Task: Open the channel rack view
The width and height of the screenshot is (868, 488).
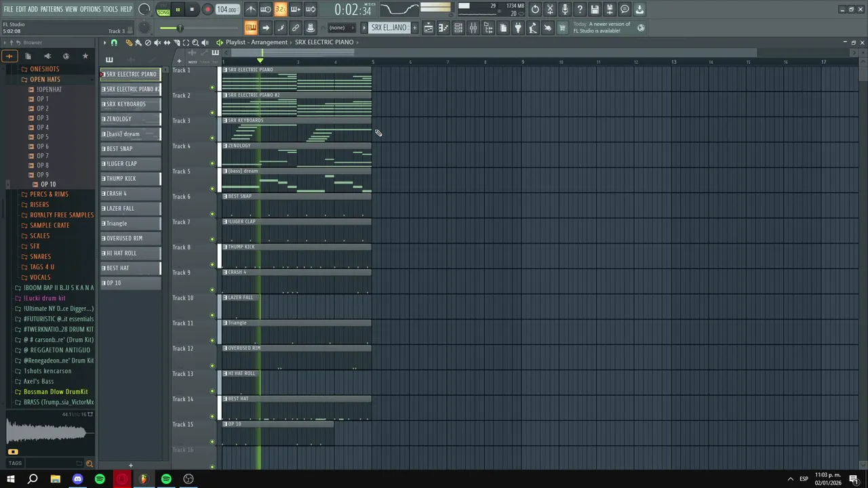Action: pyautogui.click(x=458, y=28)
